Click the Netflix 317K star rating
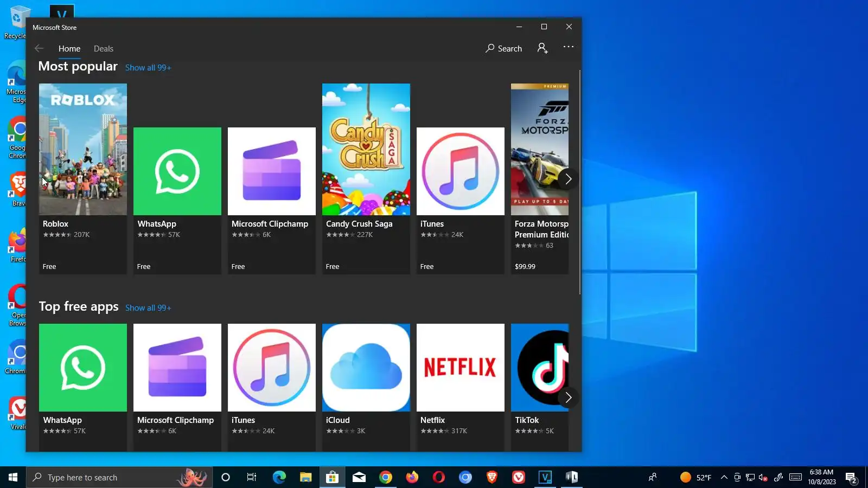868x488 pixels. [444, 431]
